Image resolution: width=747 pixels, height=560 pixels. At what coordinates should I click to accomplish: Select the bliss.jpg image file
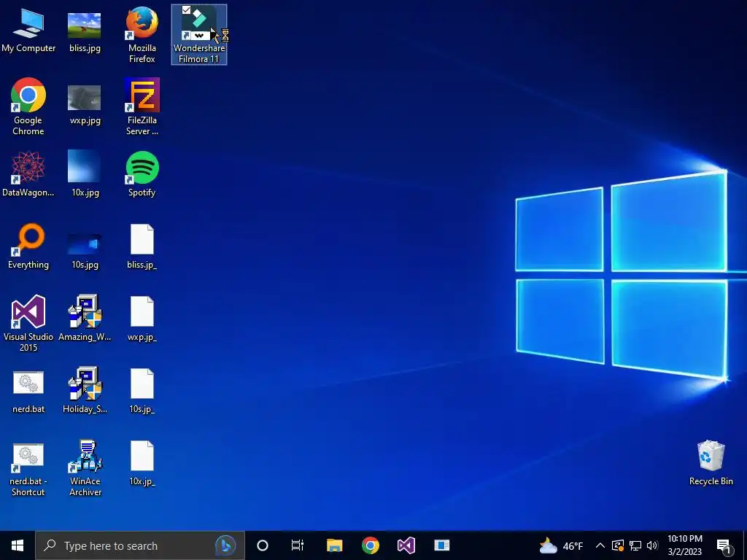tap(85, 32)
